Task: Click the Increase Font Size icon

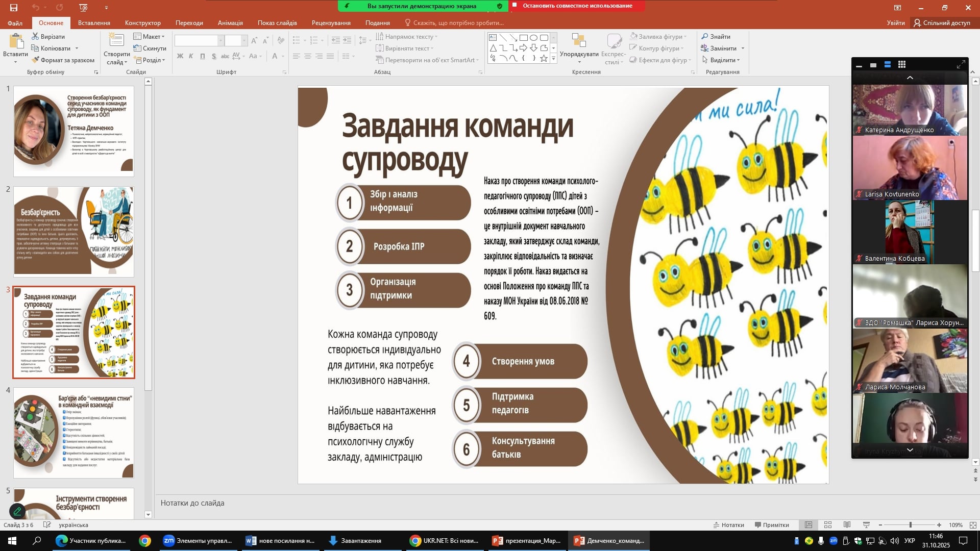Action: tap(254, 40)
